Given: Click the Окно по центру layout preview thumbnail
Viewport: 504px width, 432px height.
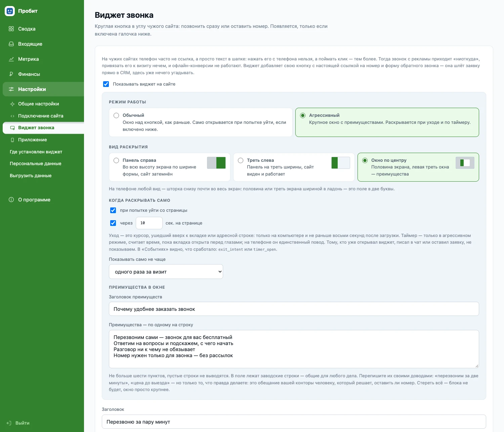Looking at the screenshot, I should [x=465, y=163].
